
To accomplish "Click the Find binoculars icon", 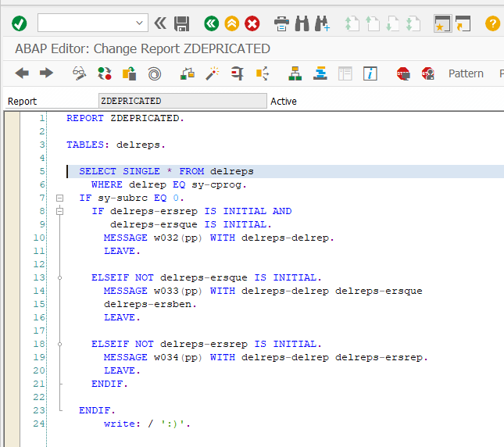I will click(302, 23).
